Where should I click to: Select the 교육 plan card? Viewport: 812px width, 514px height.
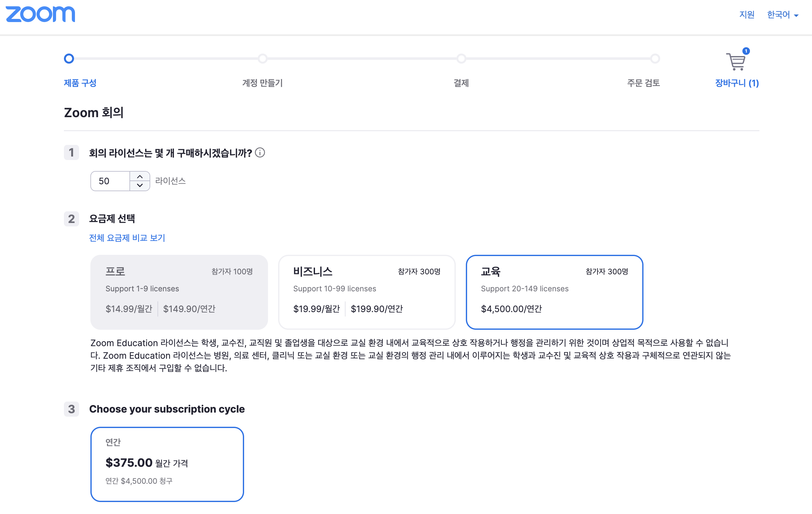pyautogui.click(x=554, y=292)
